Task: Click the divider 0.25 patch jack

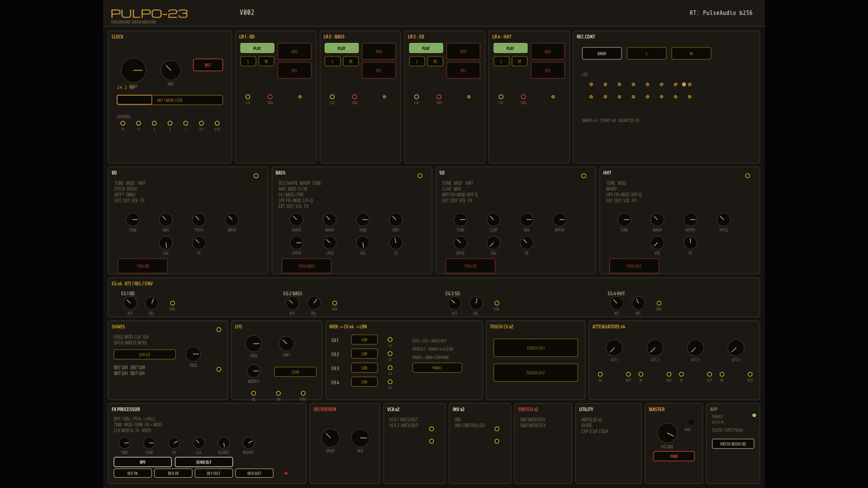Action: pos(217,123)
